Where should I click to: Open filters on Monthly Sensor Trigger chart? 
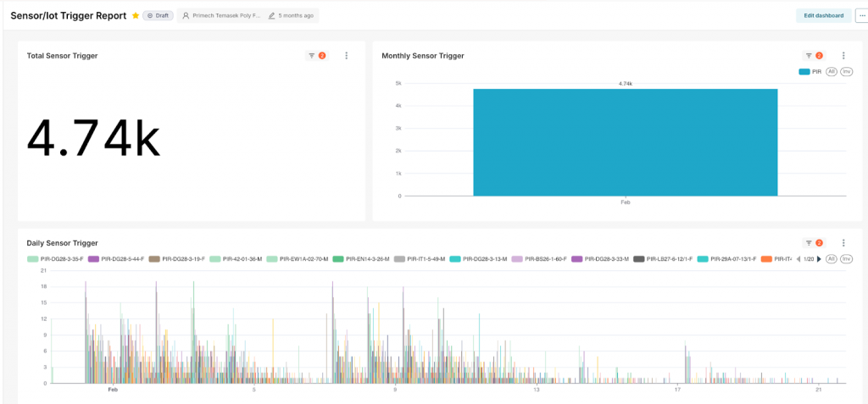point(814,56)
